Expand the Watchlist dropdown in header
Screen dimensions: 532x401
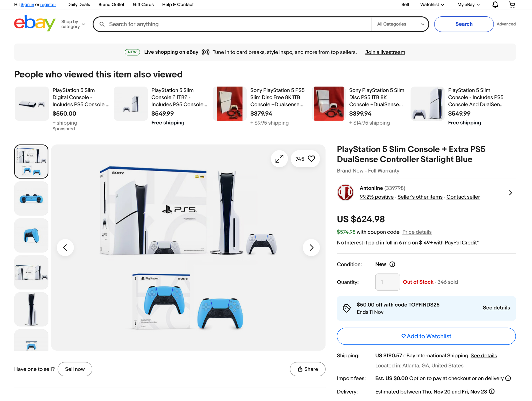point(432,5)
